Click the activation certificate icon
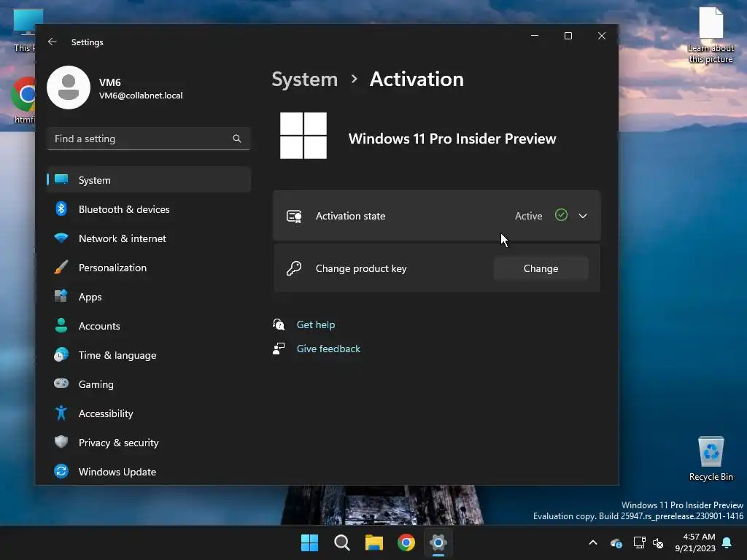This screenshot has width=747, height=560. tap(294, 216)
